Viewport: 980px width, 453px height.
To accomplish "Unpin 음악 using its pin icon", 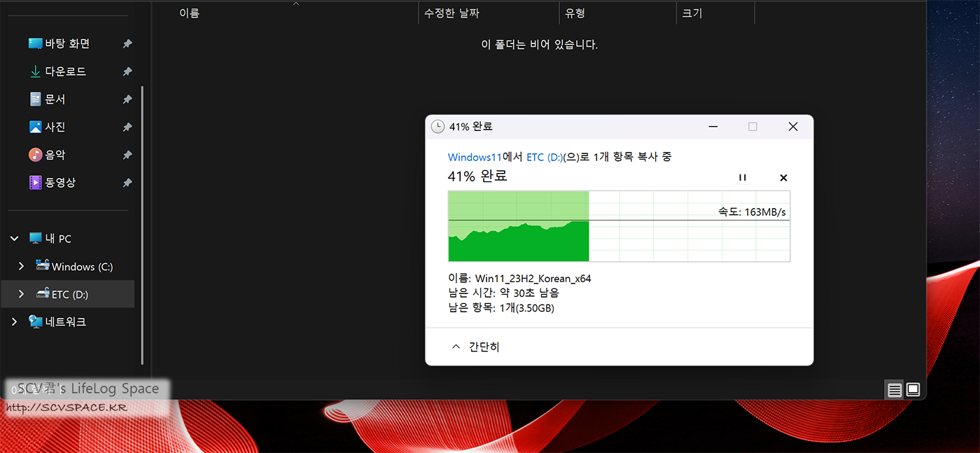I will tap(127, 155).
